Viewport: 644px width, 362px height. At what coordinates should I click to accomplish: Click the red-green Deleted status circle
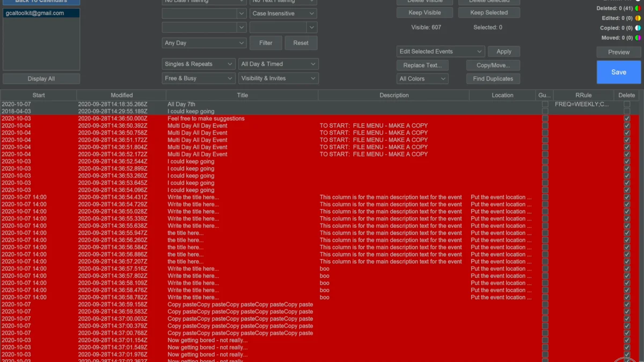tap(638, 9)
